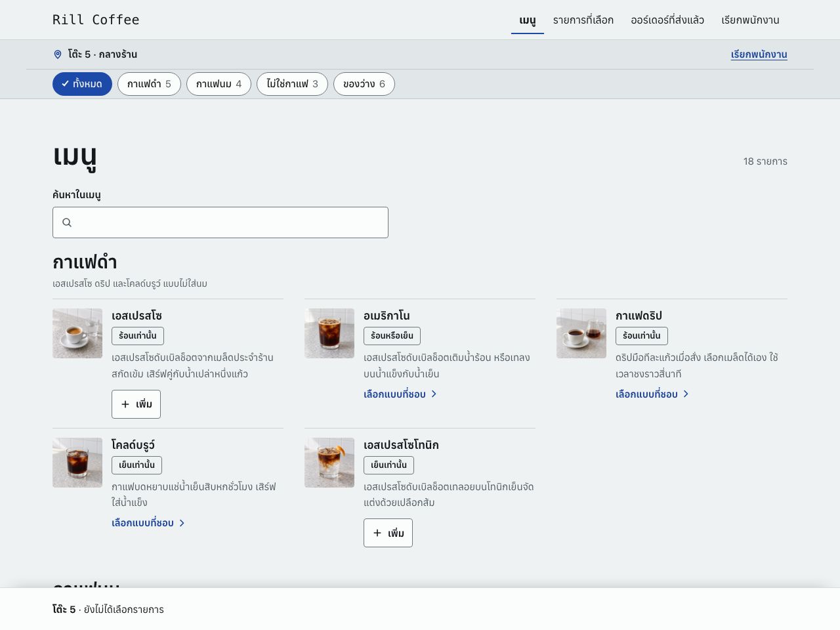
Task: Filter menu by กาแฟนม chip
Action: click(x=219, y=84)
